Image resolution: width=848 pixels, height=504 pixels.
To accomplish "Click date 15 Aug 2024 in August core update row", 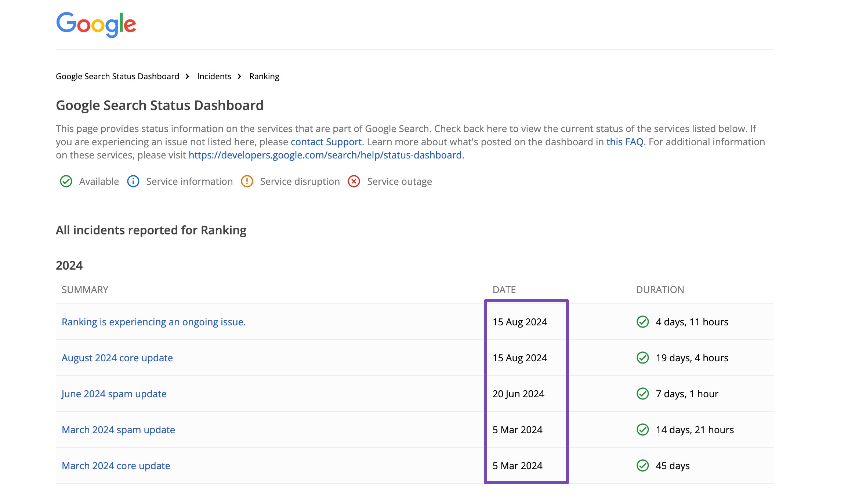I will pos(520,358).
